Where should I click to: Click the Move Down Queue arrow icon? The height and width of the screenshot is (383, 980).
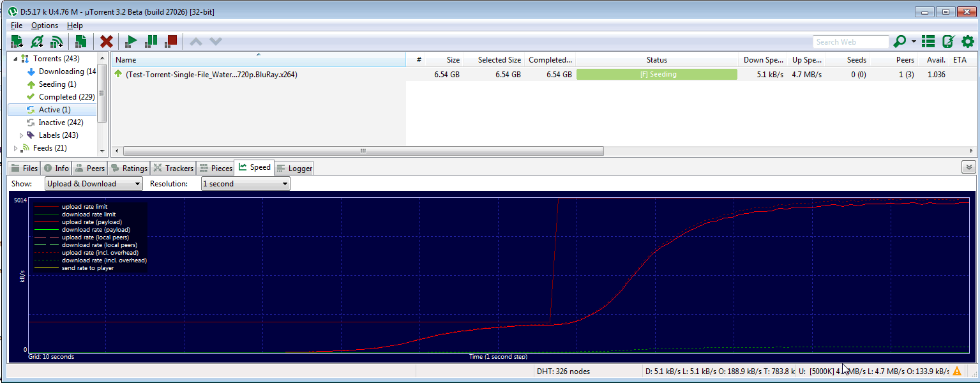(x=216, y=41)
